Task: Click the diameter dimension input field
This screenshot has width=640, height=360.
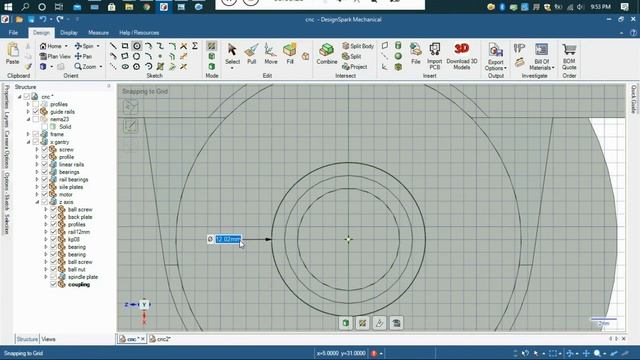Action: pyautogui.click(x=228, y=239)
